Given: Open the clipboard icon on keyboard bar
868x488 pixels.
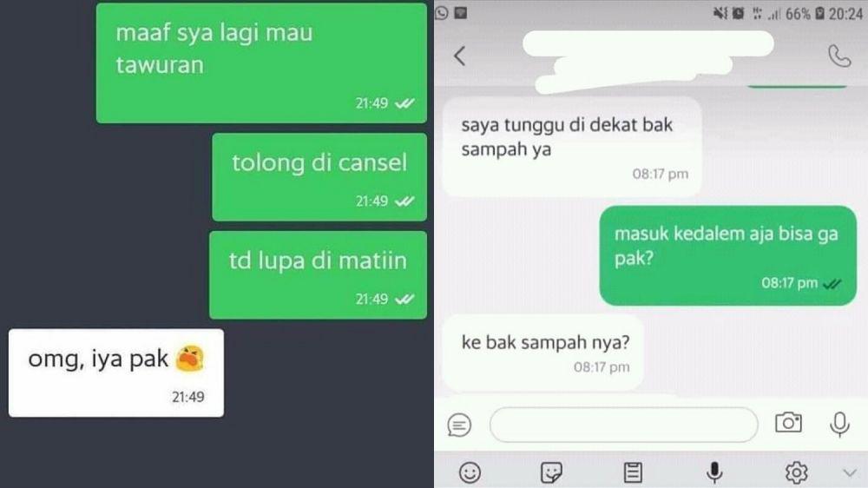Looking at the screenshot, I should click(x=633, y=472).
